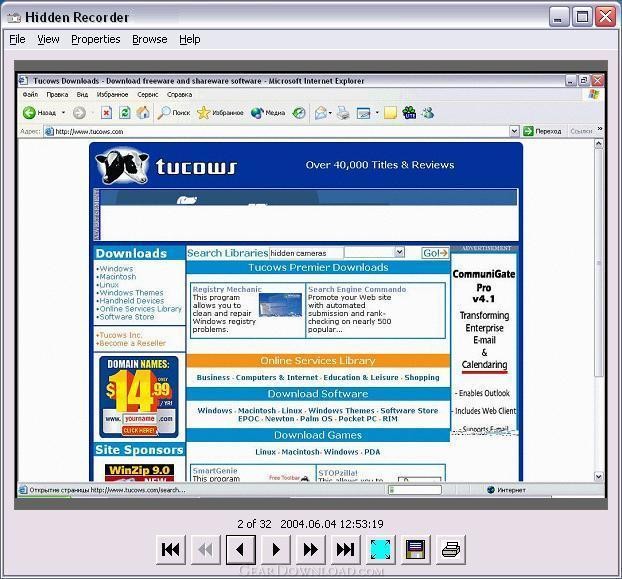Open the Сервис menu in Internet Explorer

click(148, 94)
